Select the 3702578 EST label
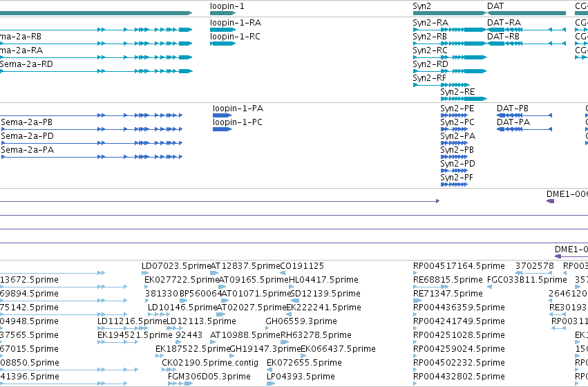 coord(534,266)
